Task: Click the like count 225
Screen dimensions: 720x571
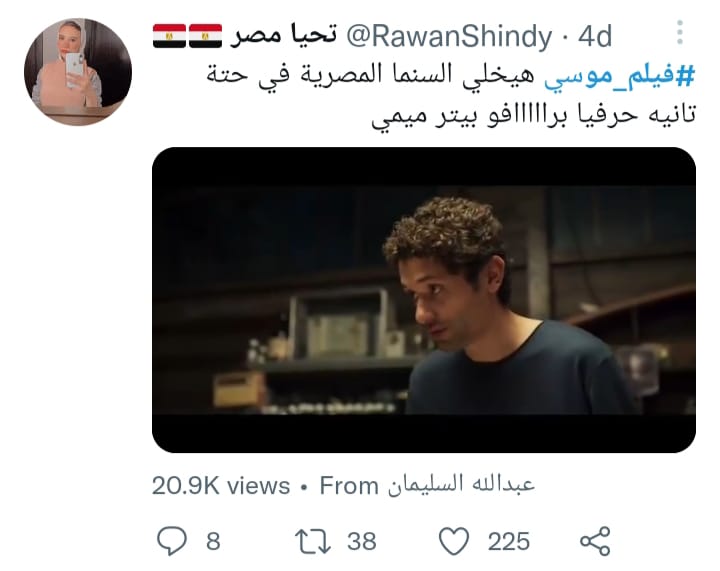Action: [x=509, y=541]
